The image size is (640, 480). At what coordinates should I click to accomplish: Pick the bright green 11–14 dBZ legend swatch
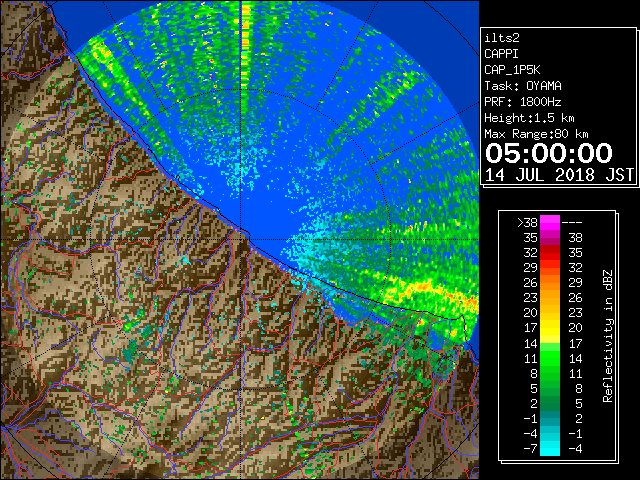pos(550,358)
